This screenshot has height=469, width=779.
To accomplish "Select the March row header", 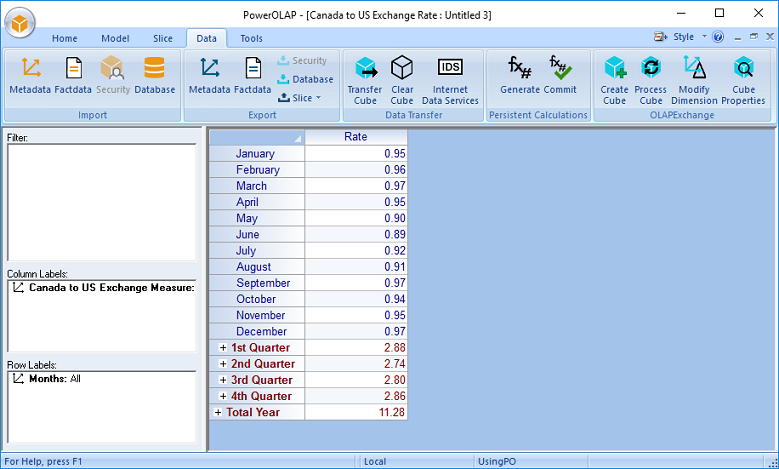I will [257, 186].
